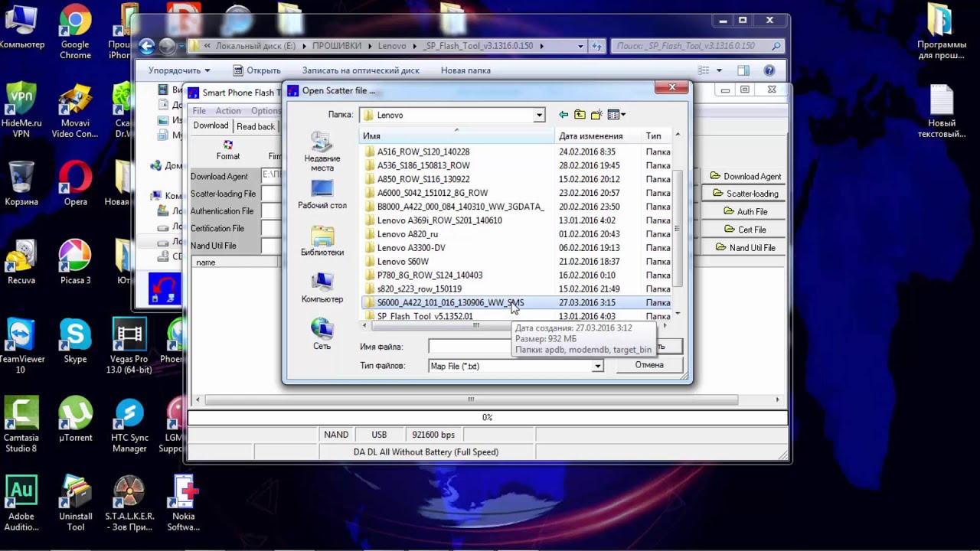Screen dimensions: 980x551
Task: Switch to Read back tab in Flash Tool
Action: (x=256, y=126)
